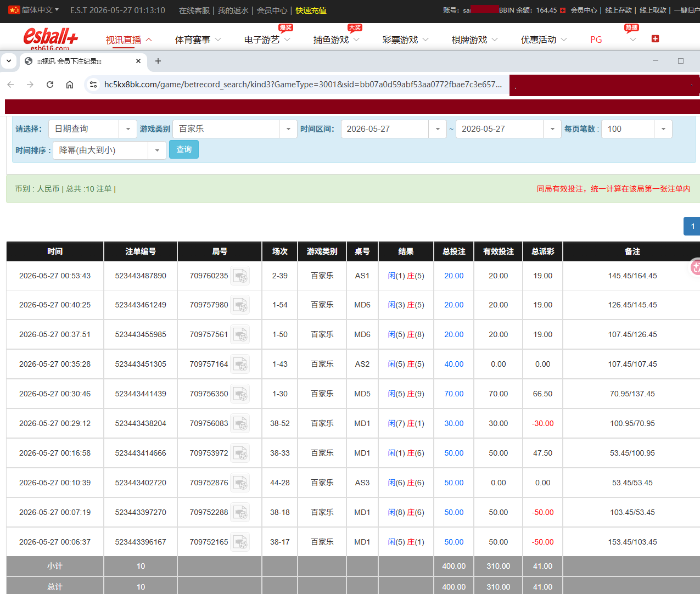Click the time 2026-05-27 00:06:37 cell
This screenshot has height=594, width=700.
(55, 542)
